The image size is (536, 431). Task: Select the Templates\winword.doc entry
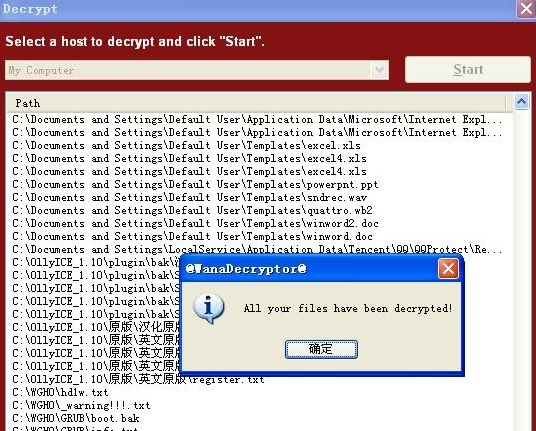pyautogui.click(x=192, y=237)
